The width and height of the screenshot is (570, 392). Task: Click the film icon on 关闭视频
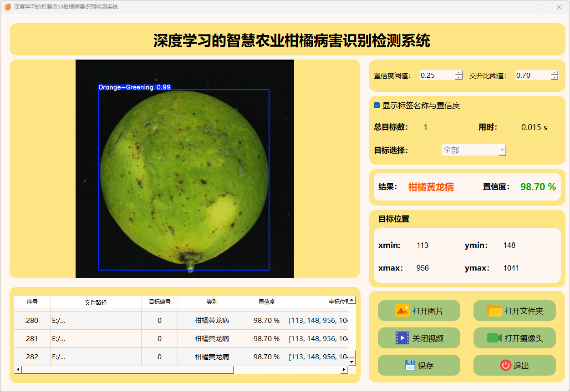click(x=402, y=338)
